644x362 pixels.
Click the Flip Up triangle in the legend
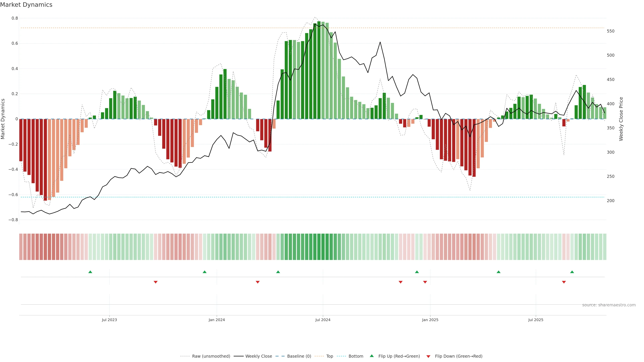[372, 356]
